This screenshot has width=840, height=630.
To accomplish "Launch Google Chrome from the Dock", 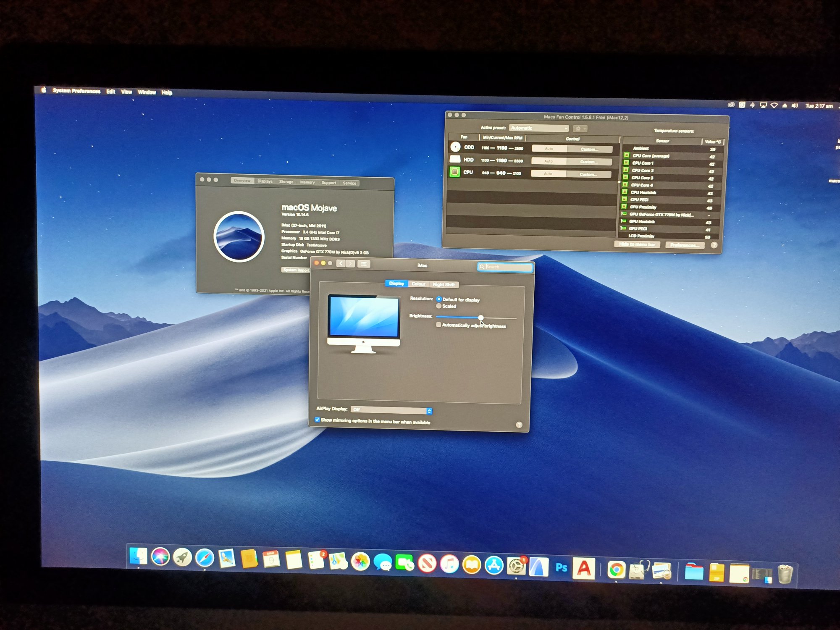I will click(616, 570).
